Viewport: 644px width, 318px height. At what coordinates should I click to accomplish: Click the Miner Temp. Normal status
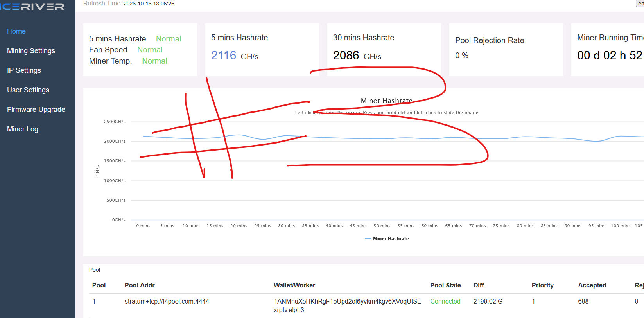point(154,61)
